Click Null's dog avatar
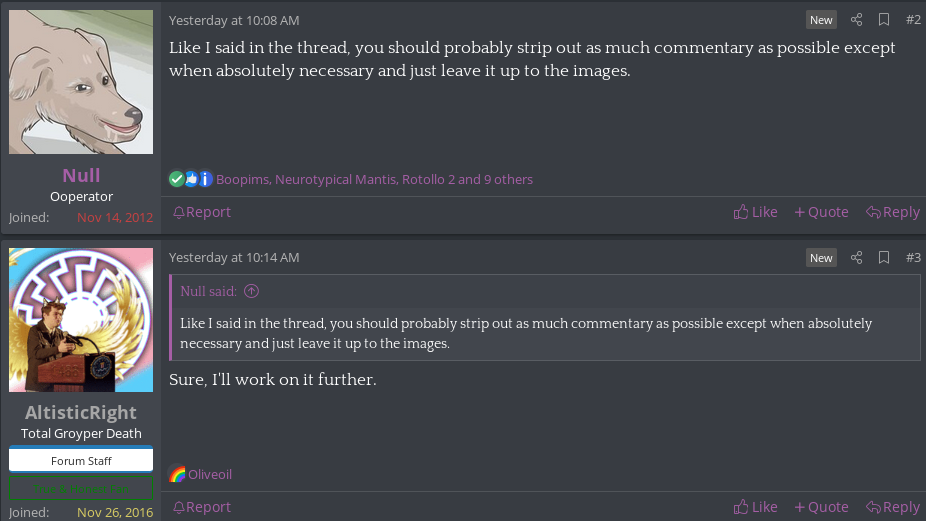The width and height of the screenshot is (926, 521). click(x=81, y=82)
